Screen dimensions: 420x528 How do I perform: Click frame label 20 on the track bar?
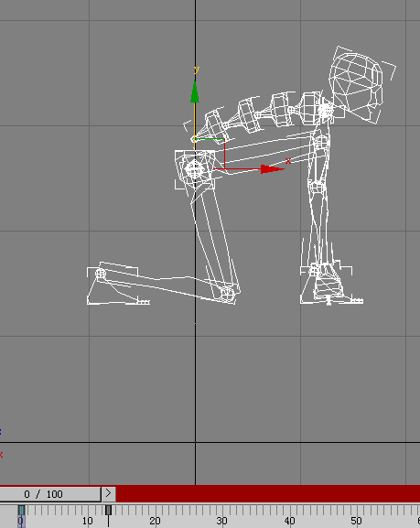[155, 522]
